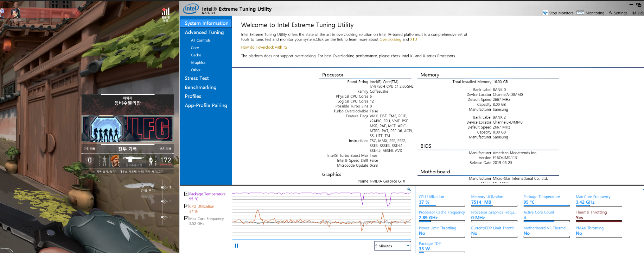Follow the Overclocking hyperlink
Image resolution: width=644 pixels, height=253 pixels.
tap(390, 39)
